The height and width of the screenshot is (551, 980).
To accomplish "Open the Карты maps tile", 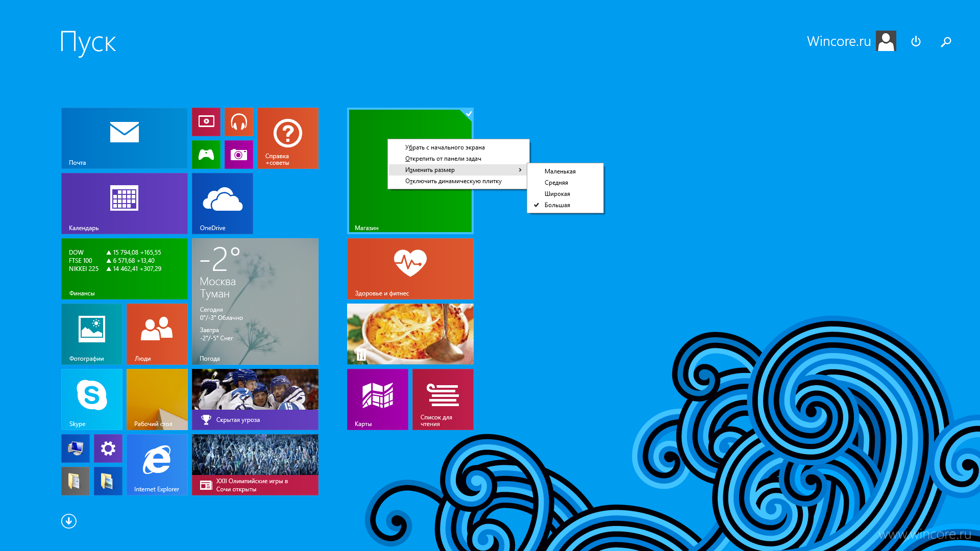I will coord(377,399).
